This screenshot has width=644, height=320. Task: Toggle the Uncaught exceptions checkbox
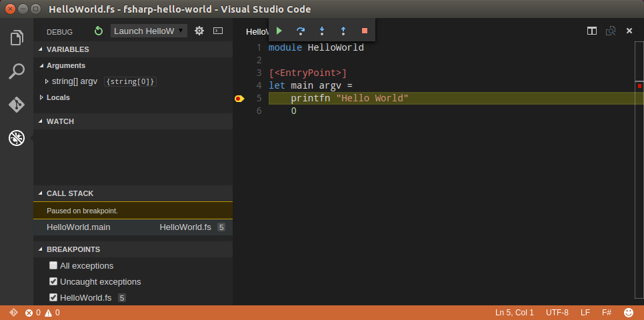53,281
